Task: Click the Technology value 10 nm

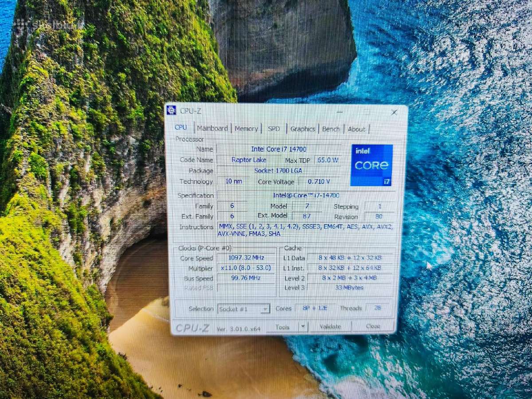Action: pos(233,181)
